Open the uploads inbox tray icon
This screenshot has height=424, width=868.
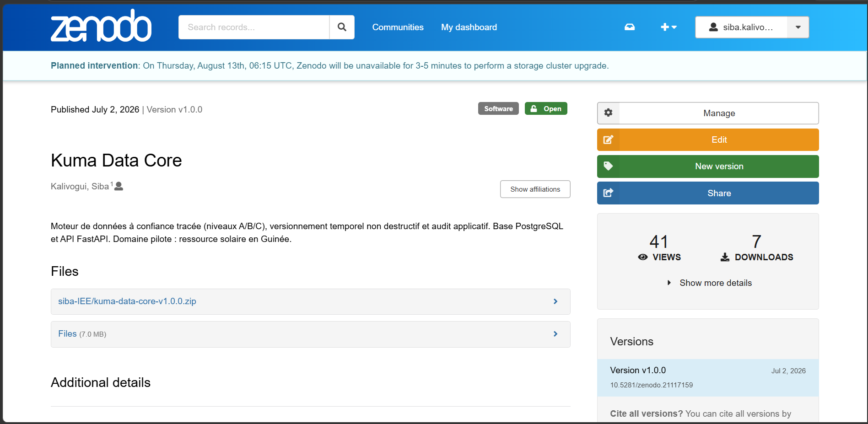point(630,27)
